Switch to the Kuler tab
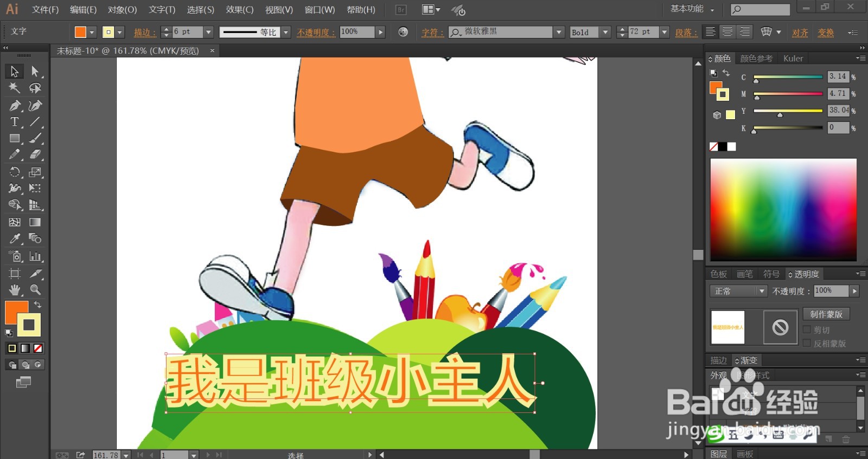Viewport: 868px width, 459px height. 793,59
